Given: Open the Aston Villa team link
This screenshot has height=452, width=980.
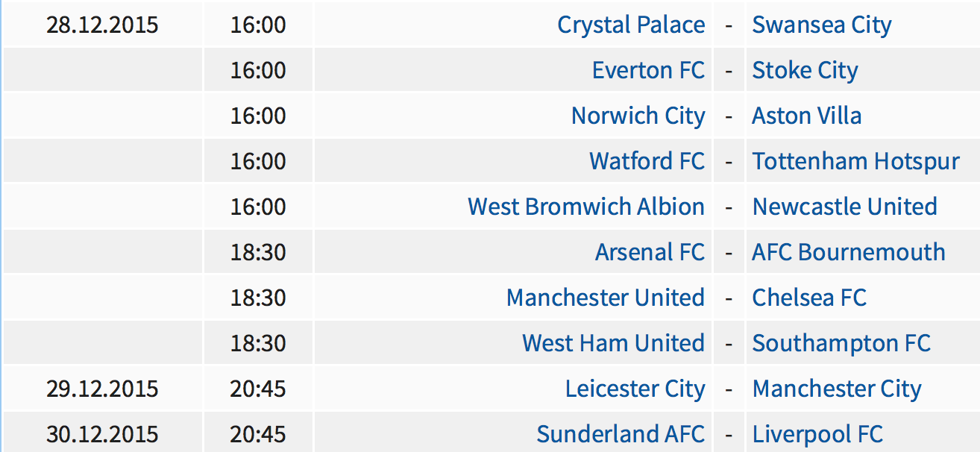Looking at the screenshot, I should [x=807, y=116].
